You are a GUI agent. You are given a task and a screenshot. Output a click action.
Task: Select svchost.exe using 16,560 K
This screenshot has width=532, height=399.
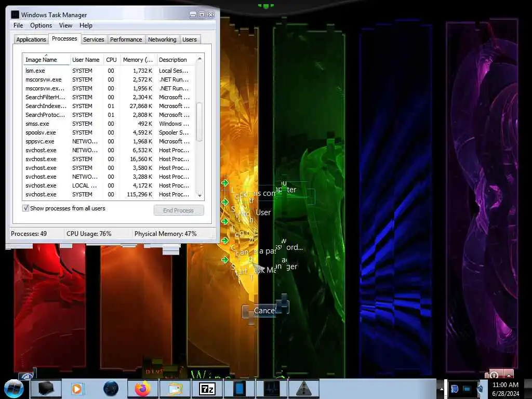tap(109, 159)
